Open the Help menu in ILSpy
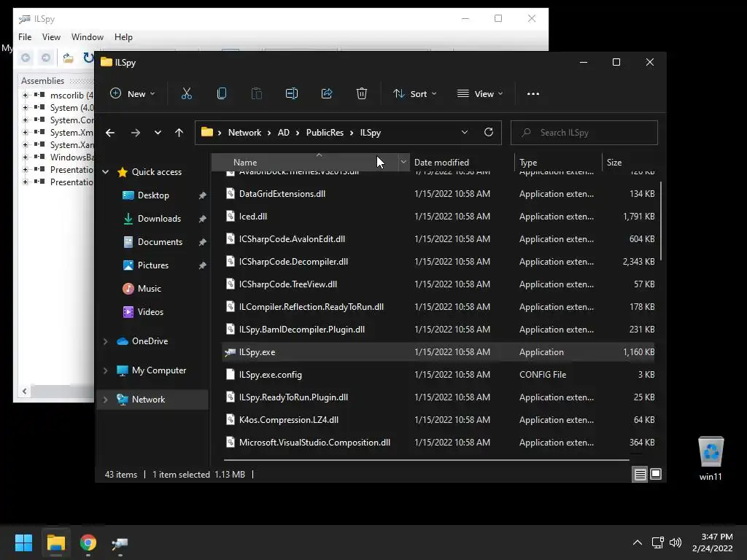This screenshot has width=747, height=560. point(123,37)
